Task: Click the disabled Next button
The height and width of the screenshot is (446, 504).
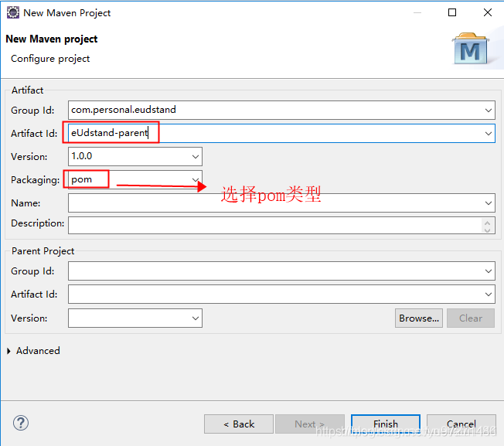Action: [x=310, y=424]
